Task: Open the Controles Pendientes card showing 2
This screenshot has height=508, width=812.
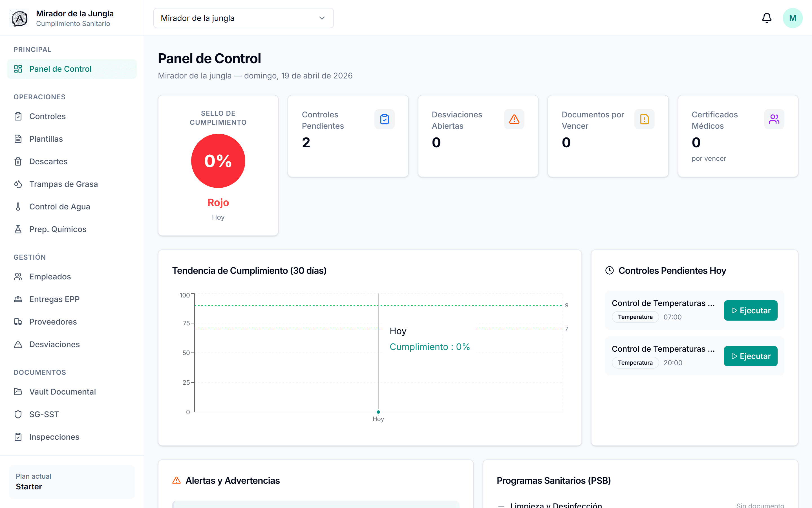Action: (348, 136)
